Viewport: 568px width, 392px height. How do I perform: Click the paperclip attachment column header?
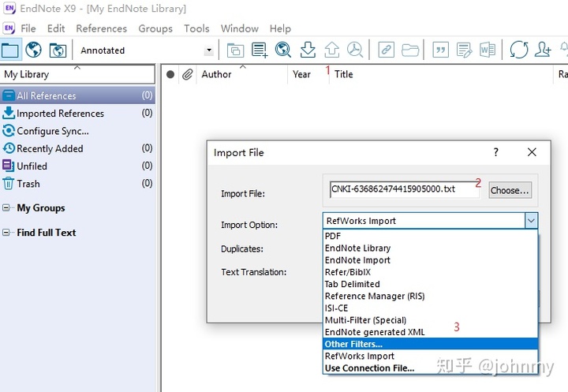[x=187, y=75]
